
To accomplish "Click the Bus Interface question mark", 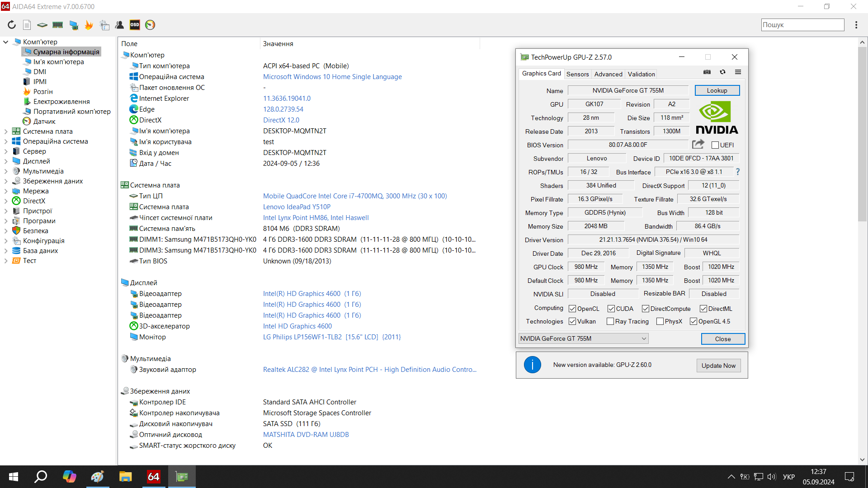I will [x=738, y=172].
